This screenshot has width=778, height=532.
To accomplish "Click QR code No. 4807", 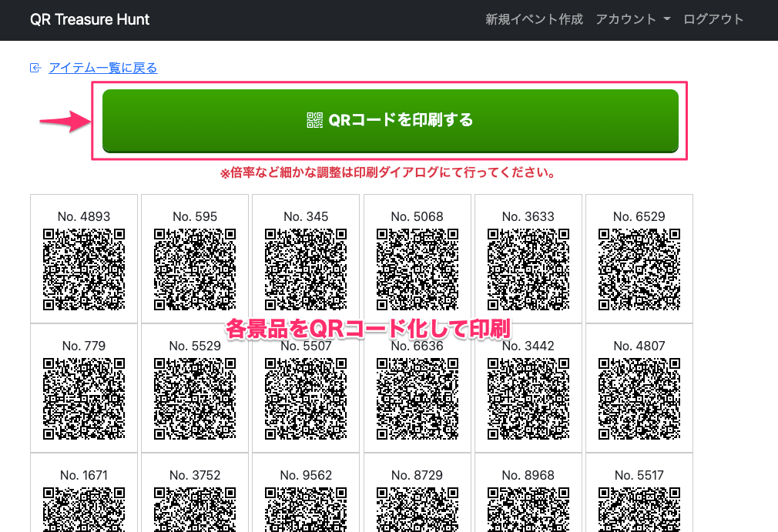I will point(639,398).
